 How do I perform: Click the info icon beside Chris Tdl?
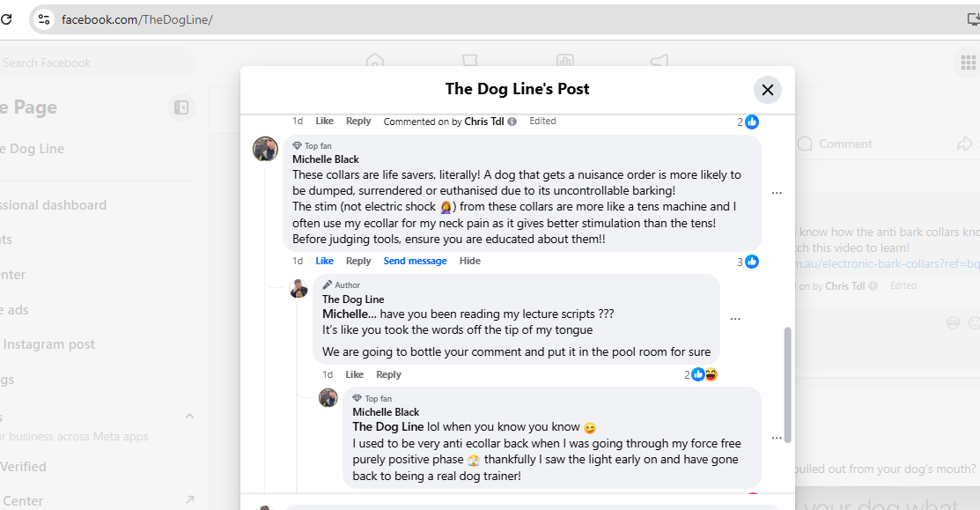pos(512,122)
